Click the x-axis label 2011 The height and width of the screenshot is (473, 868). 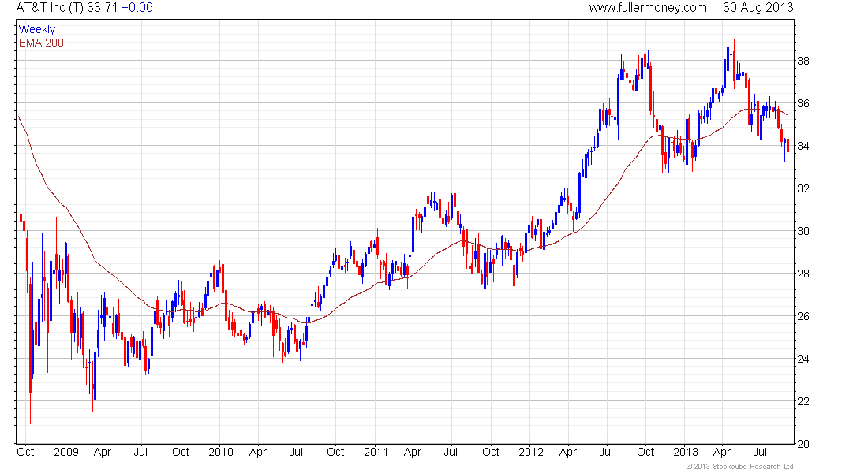(376, 452)
